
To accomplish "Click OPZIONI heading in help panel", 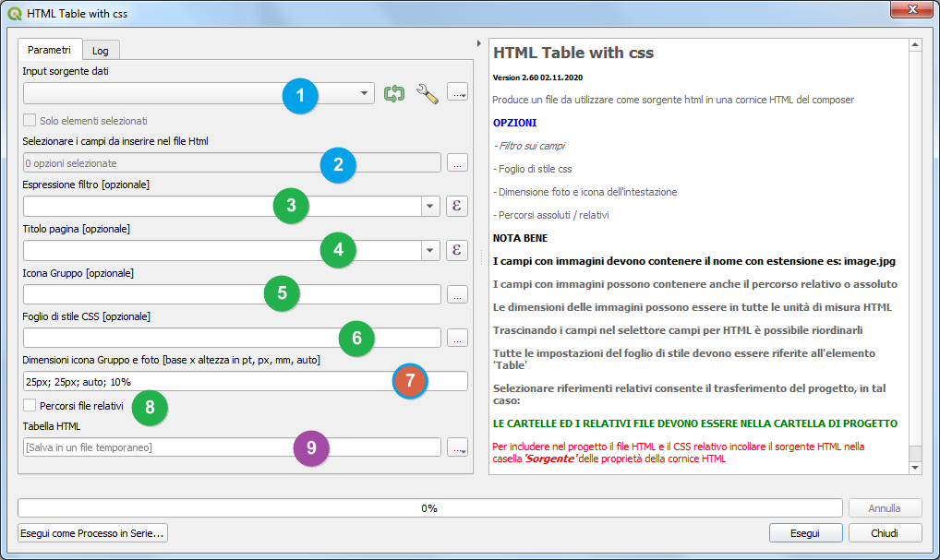I will tap(514, 123).
